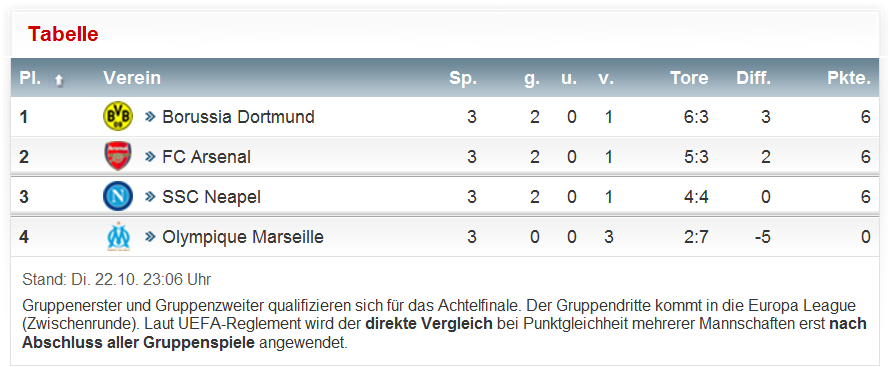Sort table by Diff. column header
This screenshot has height=367, width=893.
click(753, 78)
